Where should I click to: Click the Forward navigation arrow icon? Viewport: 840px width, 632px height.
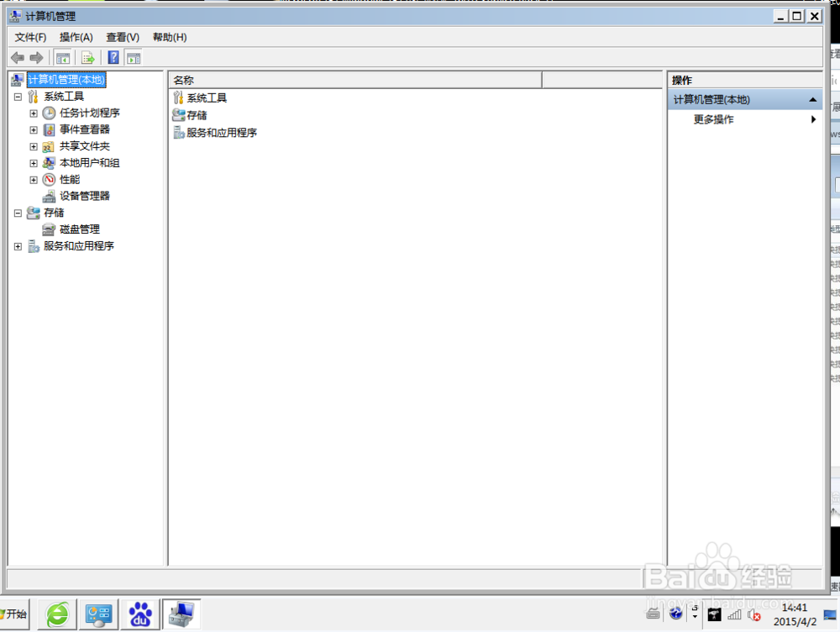coord(35,57)
